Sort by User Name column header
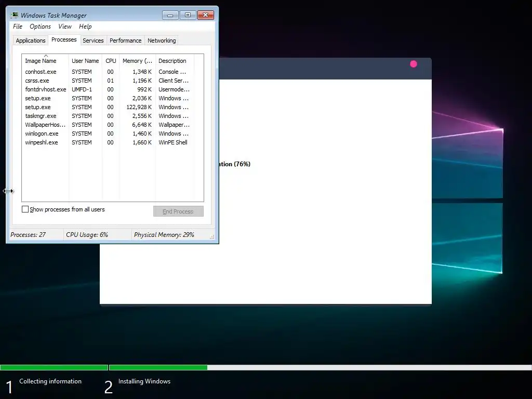This screenshot has width=532, height=399. (x=85, y=61)
